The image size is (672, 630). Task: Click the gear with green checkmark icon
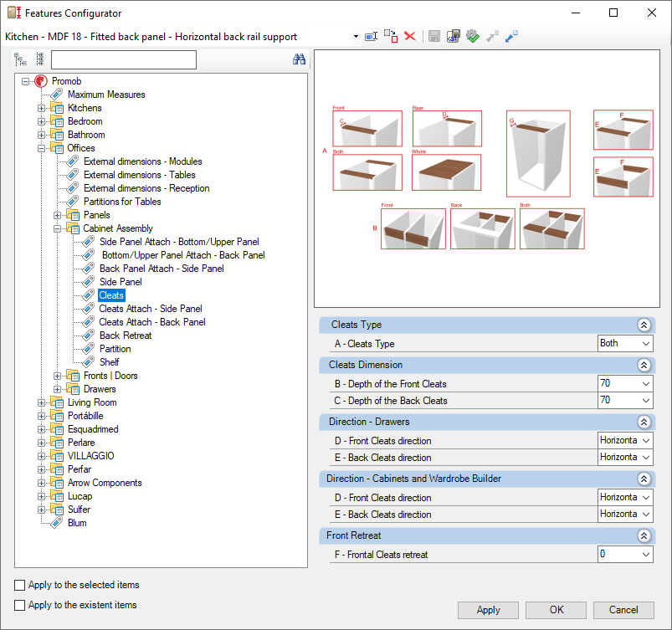pos(473,37)
